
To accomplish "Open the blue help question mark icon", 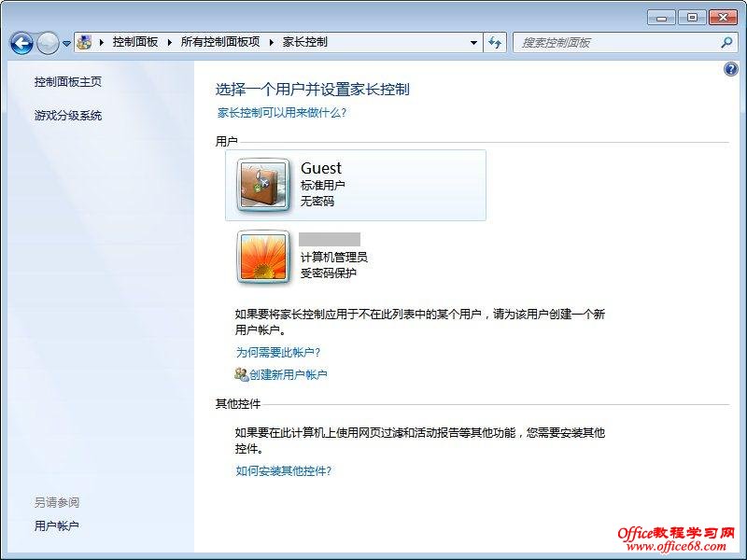I will click(731, 69).
